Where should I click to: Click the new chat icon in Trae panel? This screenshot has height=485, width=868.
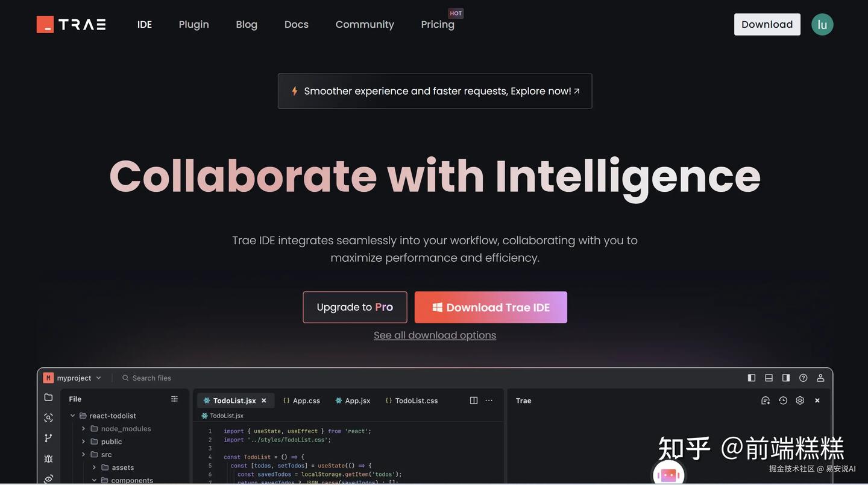pos(766,401)
